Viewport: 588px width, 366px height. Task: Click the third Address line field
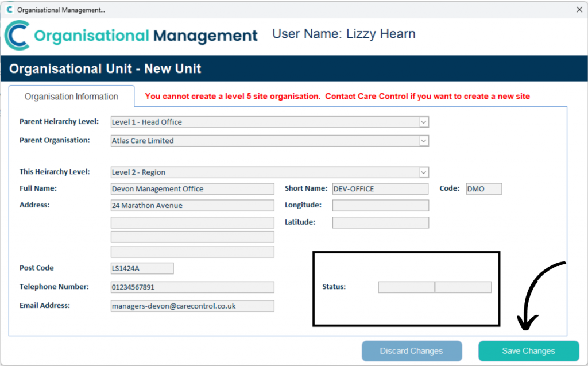(x=192, y=237)
